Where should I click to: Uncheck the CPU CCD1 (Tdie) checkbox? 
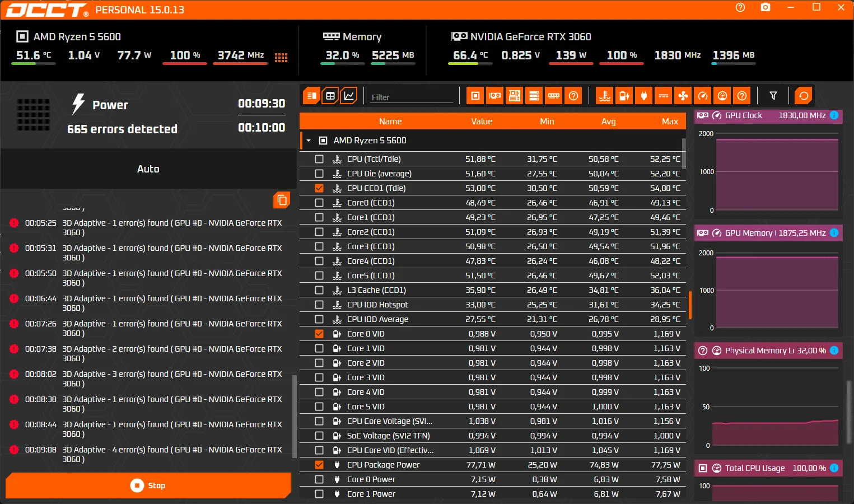(319, 188)
